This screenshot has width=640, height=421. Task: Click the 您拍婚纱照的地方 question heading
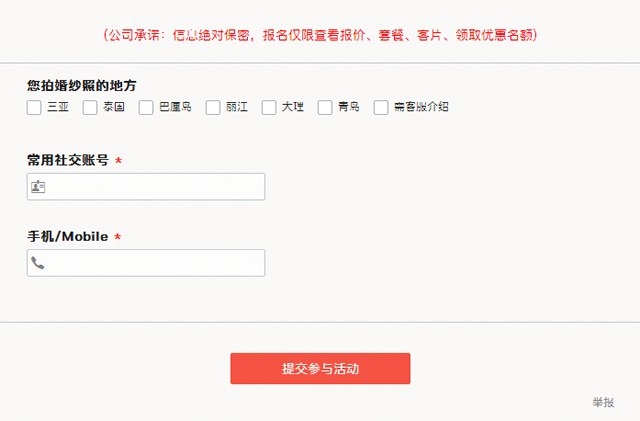click(x=81, y=86)
